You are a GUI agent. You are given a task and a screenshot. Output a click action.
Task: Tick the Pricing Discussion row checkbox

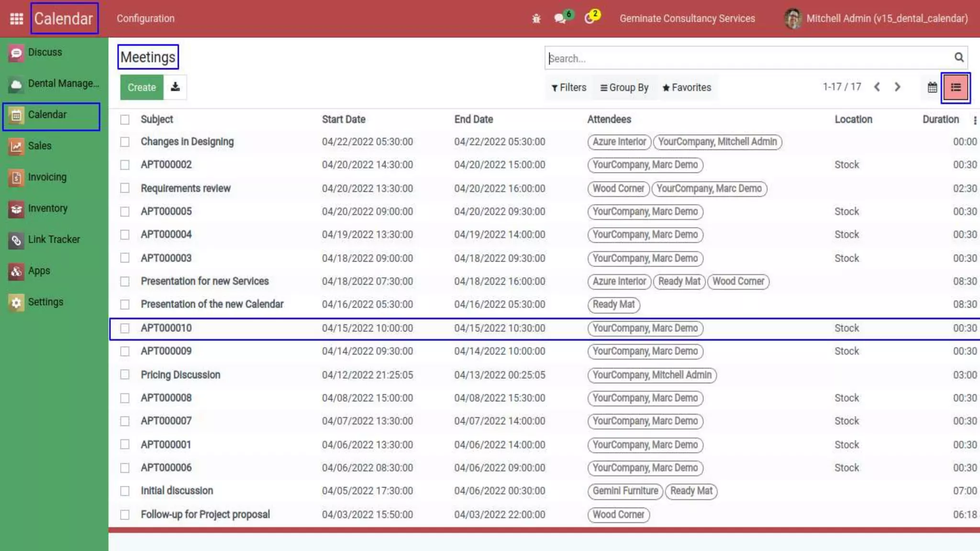pos(125,375)
